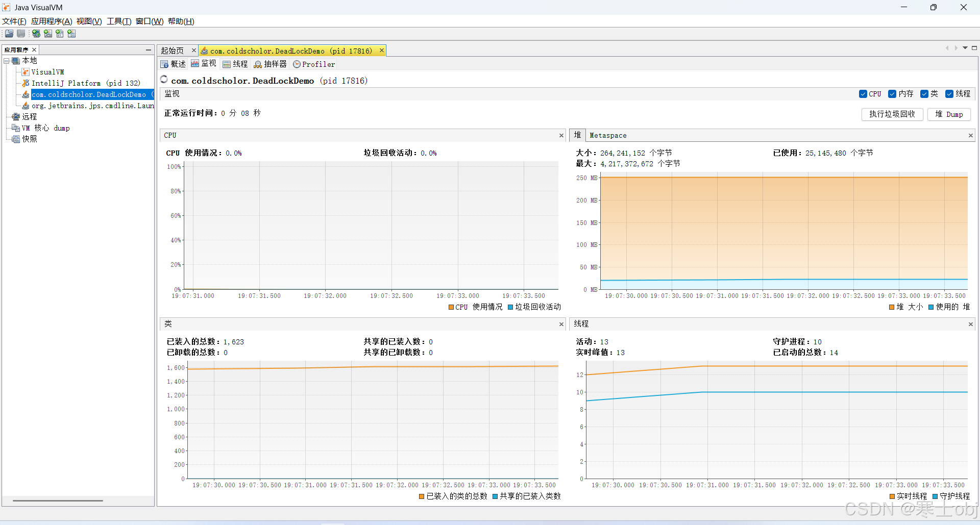The width and height of the screenshot is (980, 525).
Task: Close the 起始页 tab
Action: [x=194, y=51]
